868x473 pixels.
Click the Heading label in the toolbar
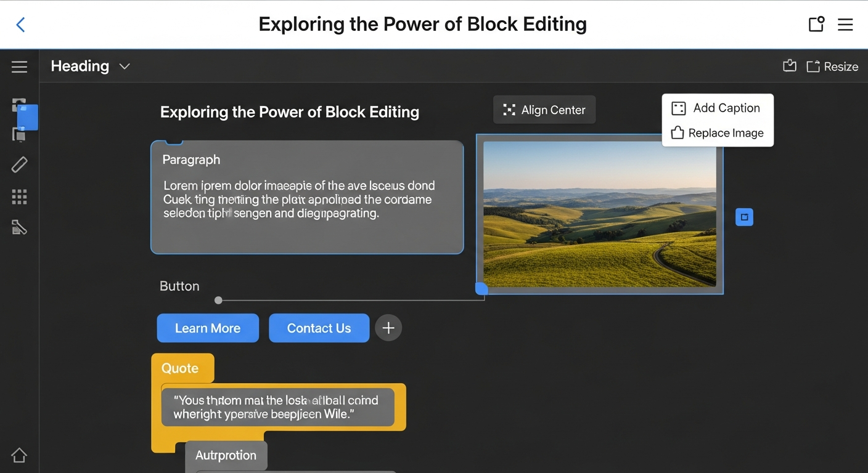tap(80, 66)
